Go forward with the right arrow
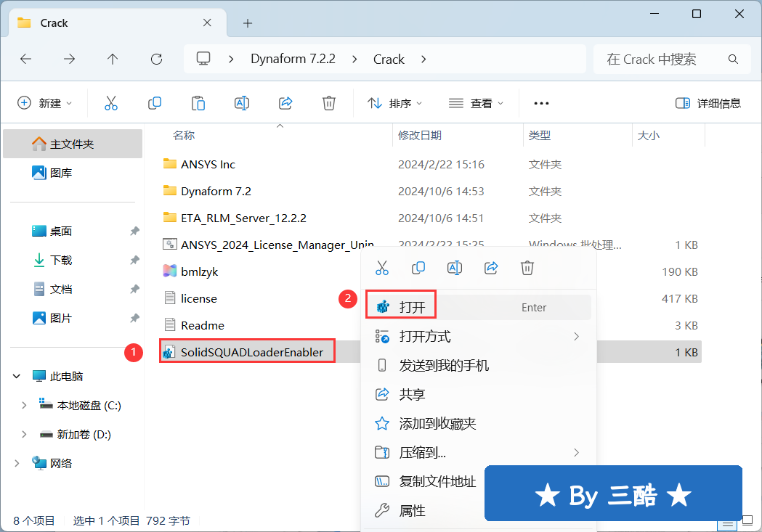Image resolution: width=762 pixels, height=532 pixels. pyautogui.click(x=70, y=60)
